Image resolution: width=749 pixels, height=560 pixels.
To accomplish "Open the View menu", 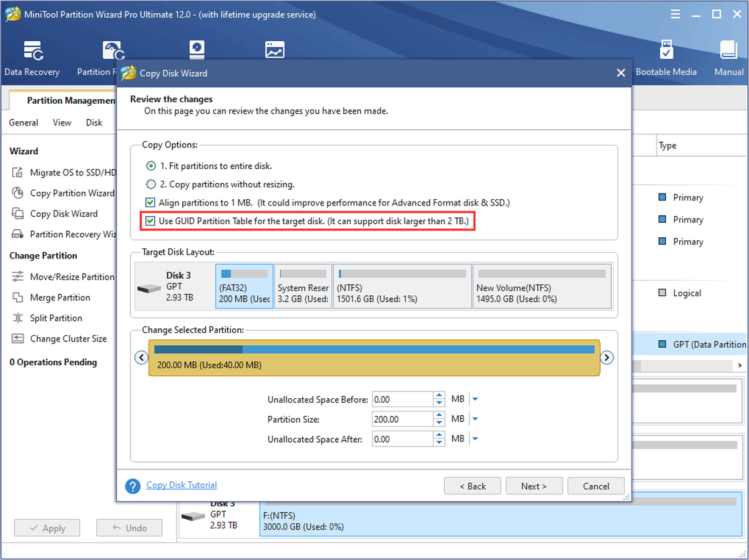I will point(62,122).
